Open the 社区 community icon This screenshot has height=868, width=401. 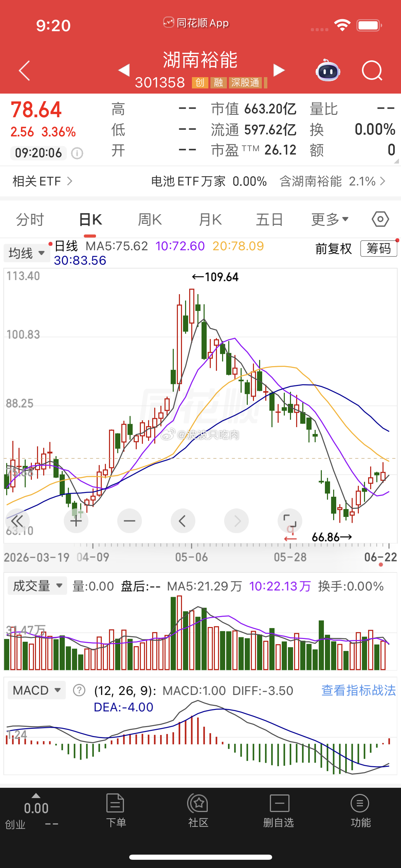coord(198,811)
